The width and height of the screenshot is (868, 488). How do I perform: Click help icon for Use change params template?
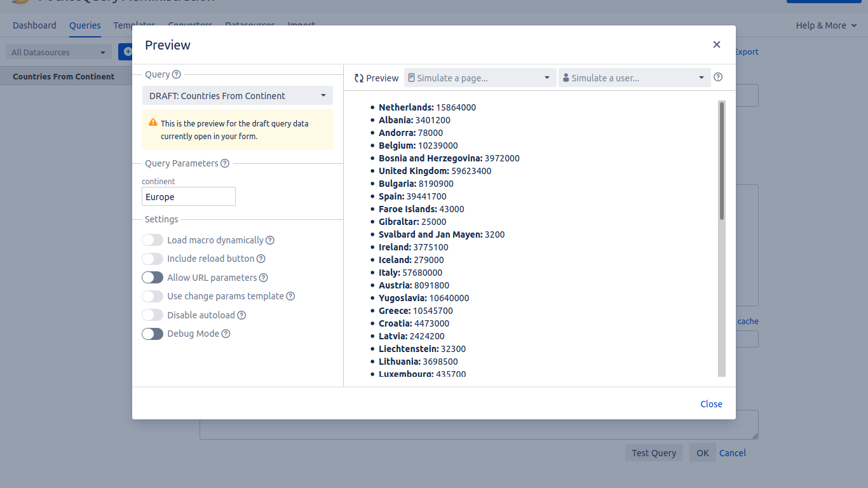tap(290, 296)
